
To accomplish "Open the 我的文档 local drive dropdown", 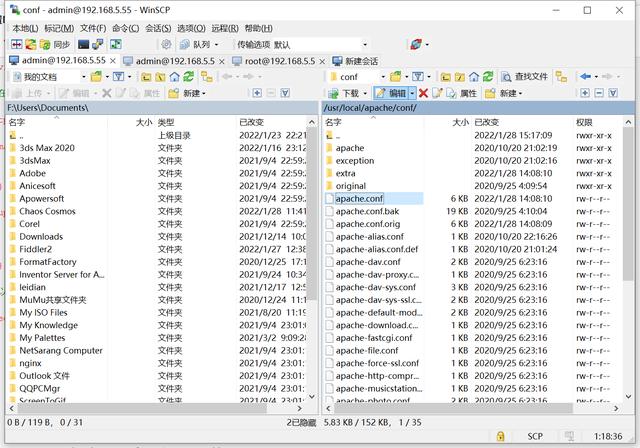I will point(83,77).
